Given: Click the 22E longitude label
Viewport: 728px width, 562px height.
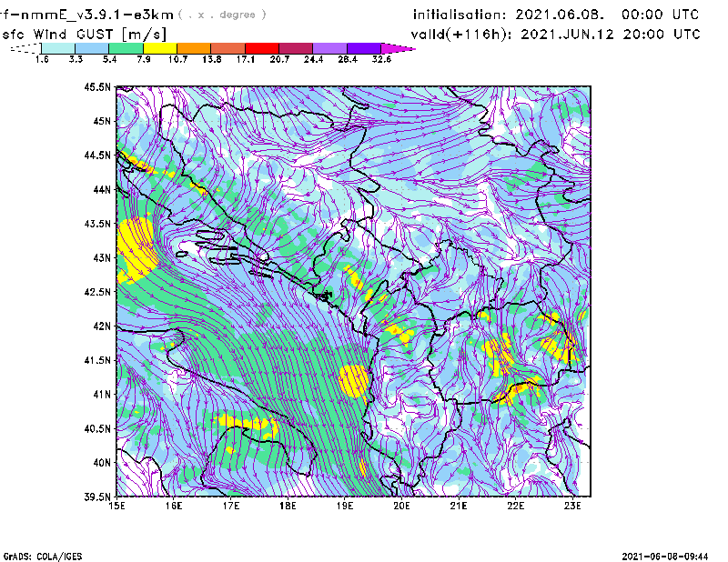Looking at the screenshot, I should point(515,506).
